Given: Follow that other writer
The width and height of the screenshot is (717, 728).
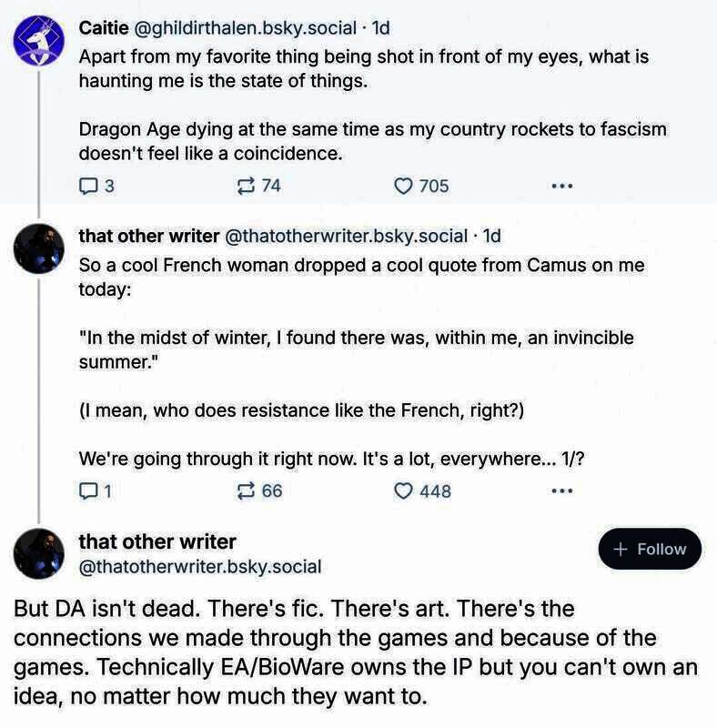Looking at the screenshot, I should pyautogui.click(x=650, y=549).
